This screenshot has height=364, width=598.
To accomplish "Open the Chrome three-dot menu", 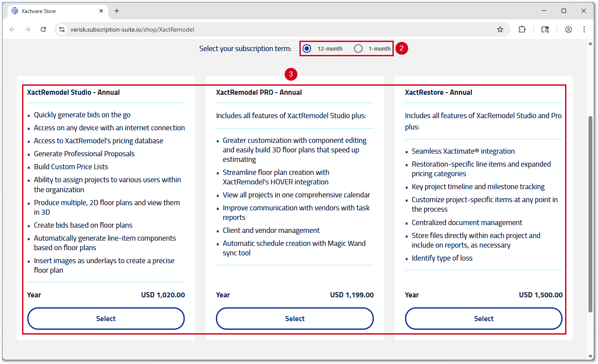I will (584, 29).
